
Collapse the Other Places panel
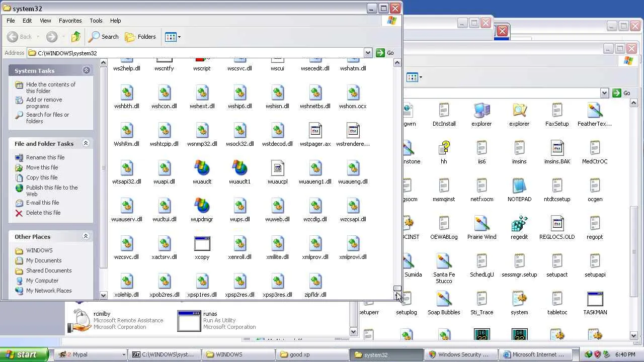click(86, 236)
